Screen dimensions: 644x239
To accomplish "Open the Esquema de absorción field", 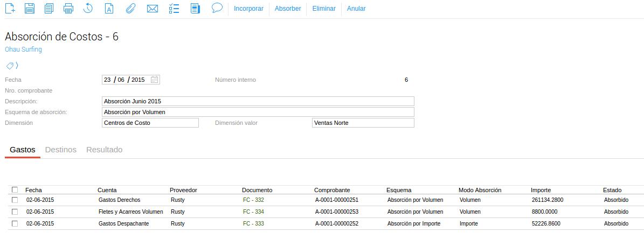I will coord(258,112).
